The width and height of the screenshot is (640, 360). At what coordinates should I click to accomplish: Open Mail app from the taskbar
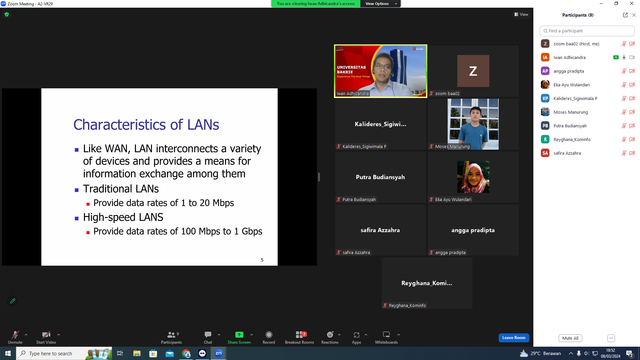pyautogui.click(x=169, y=353)
